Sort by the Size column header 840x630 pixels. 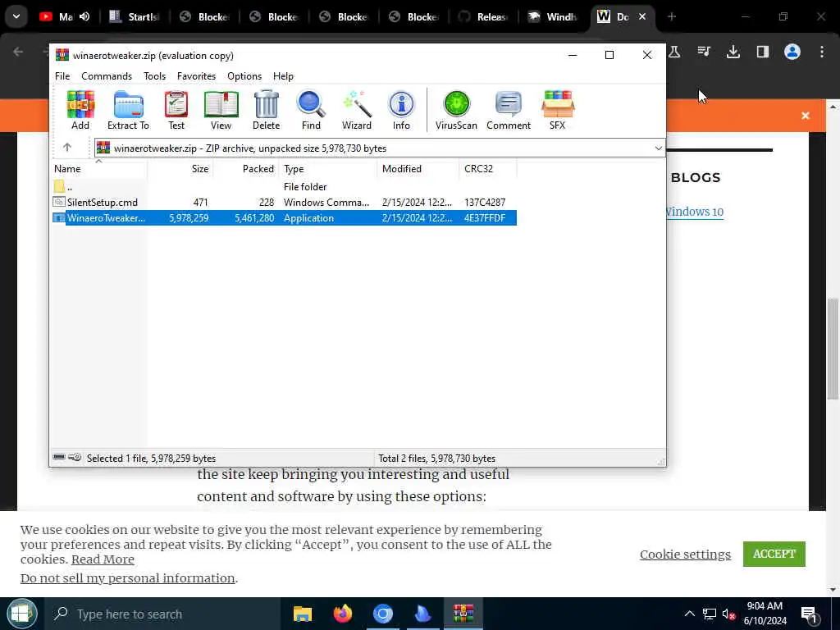(x=180, y=169)
